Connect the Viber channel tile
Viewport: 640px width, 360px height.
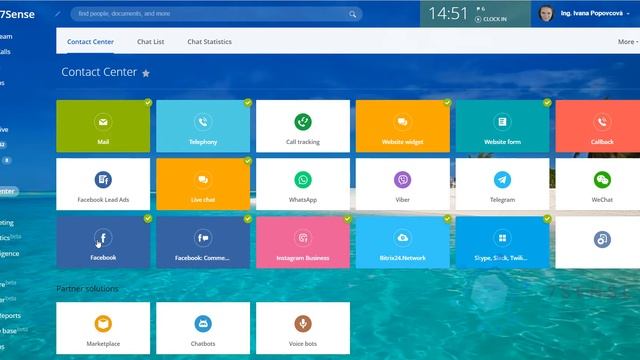click(x=402, y=184)
